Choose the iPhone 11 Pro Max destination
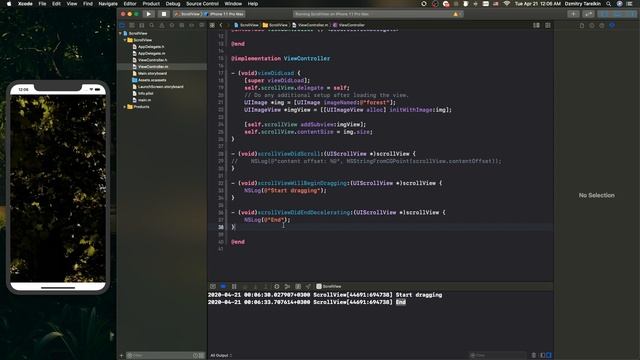This screenshot has width=640, height=360. pos(224,14)
